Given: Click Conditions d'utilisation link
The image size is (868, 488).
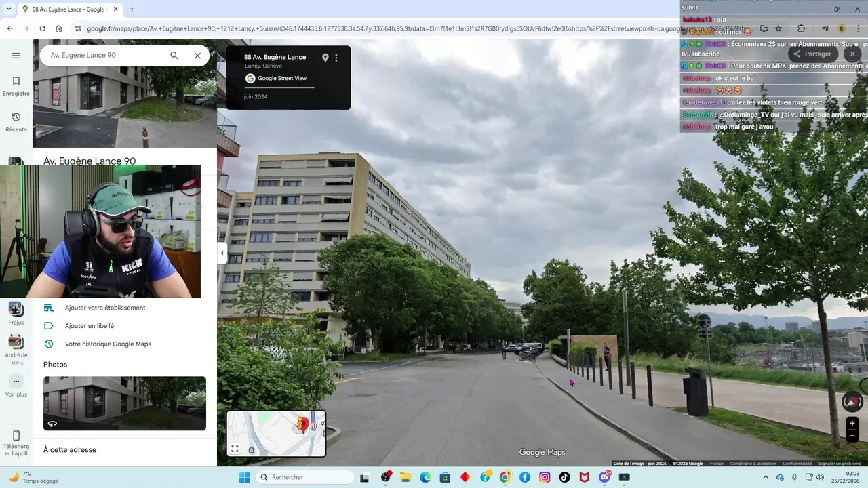Looking at the screenshot, I should [753, 464].
